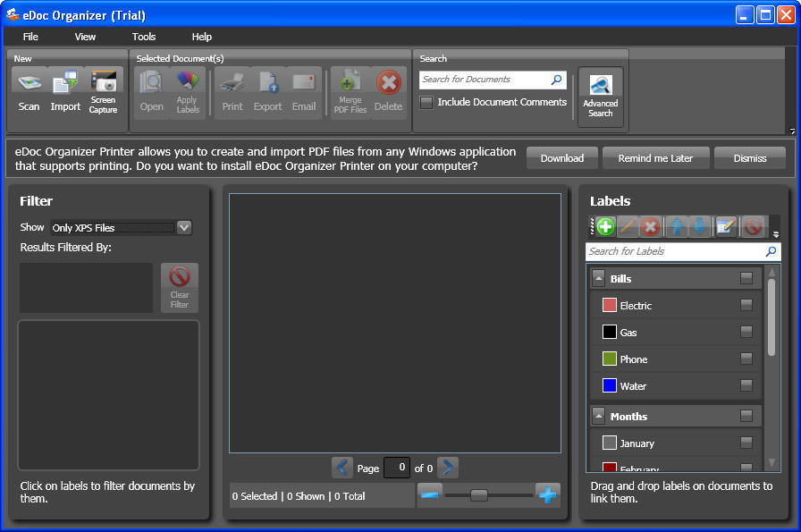
Task: Select the January label row
Action: point(675,443)
